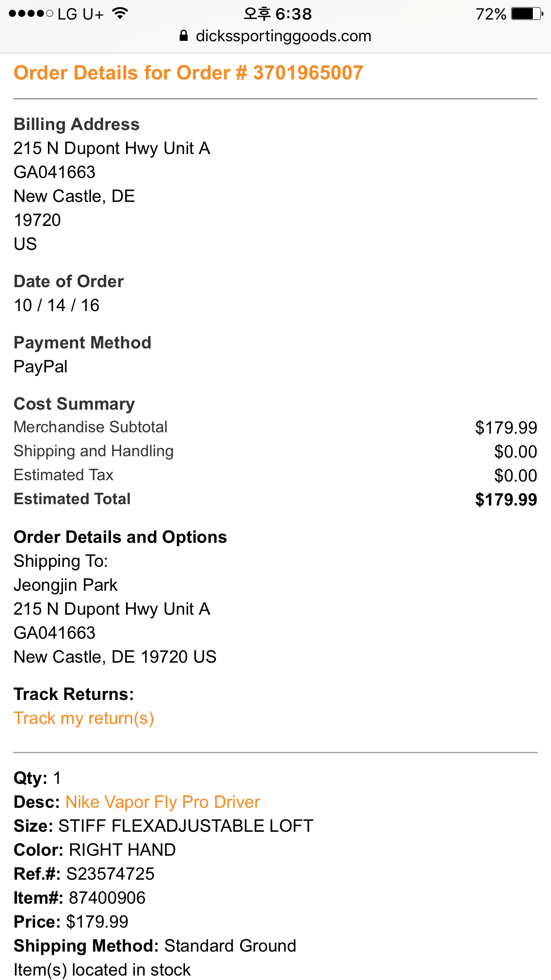Tap the recipient name Jeongjin Park

pos(66,585)
